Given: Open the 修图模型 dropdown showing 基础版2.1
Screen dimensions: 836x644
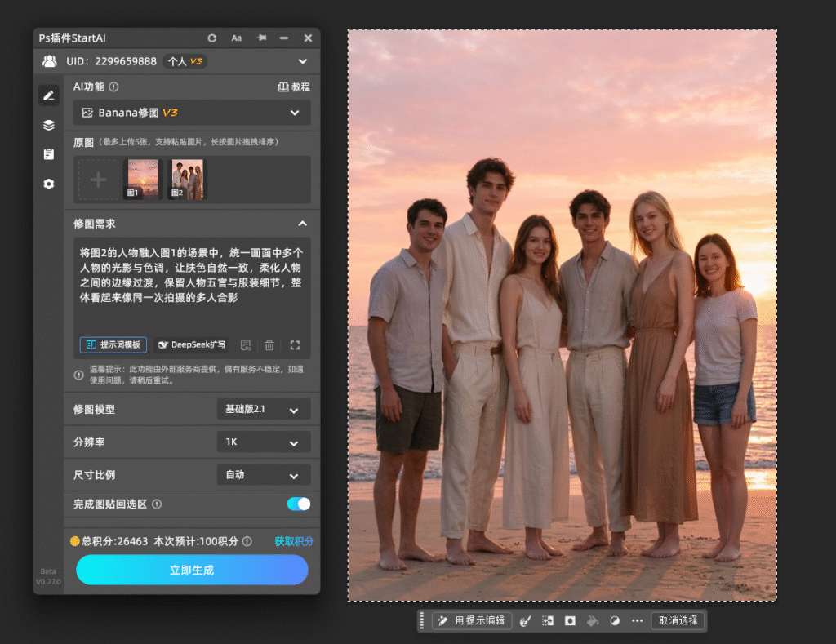Looking at the screenshot, I should point(264,410).
